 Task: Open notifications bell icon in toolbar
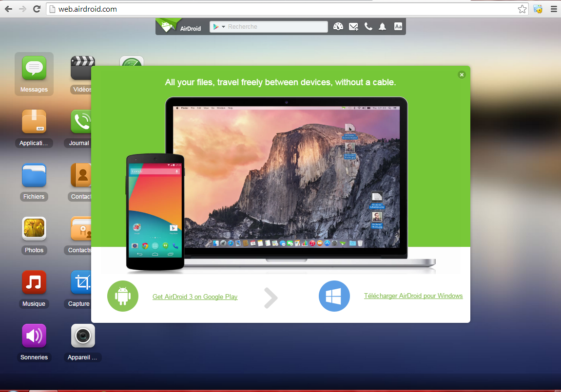383,26
